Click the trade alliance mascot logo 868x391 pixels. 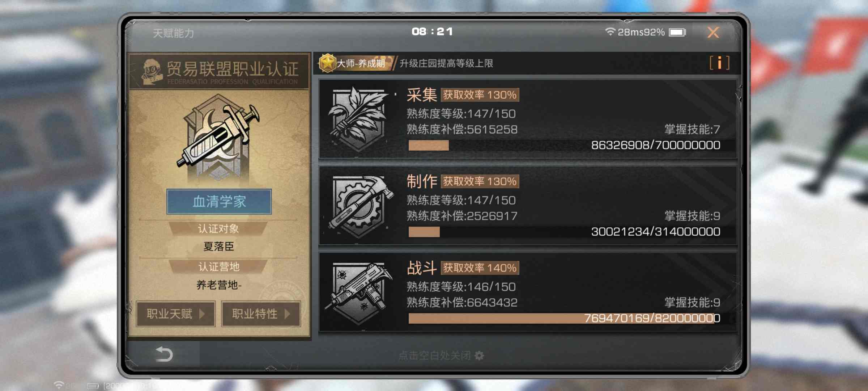click(x=151, y=72)
